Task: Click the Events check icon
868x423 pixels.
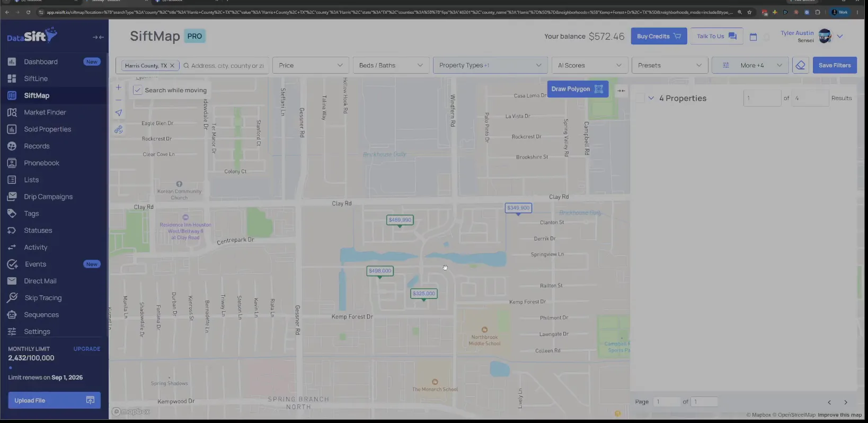Action: (x=12, y=264)
